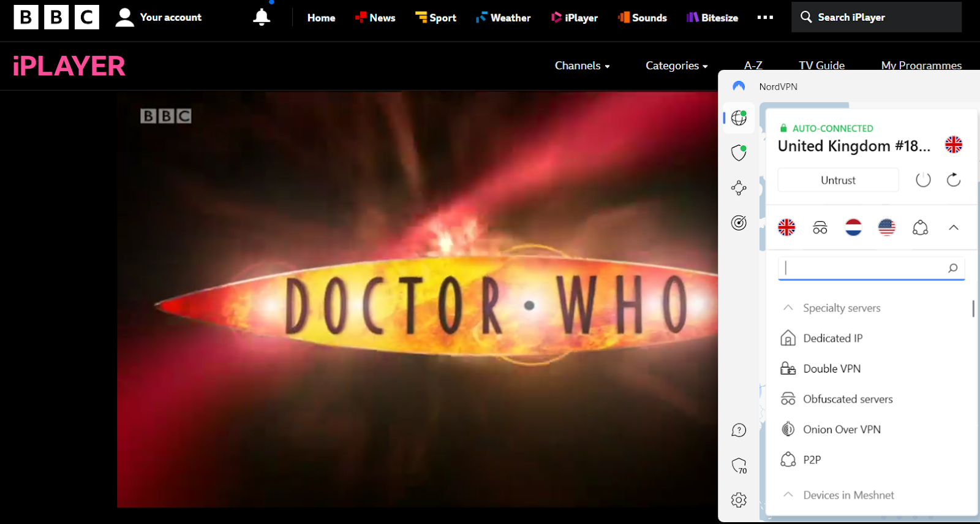Open the notifications bell
The image size is (980, 524).
(x=262, y=17)
